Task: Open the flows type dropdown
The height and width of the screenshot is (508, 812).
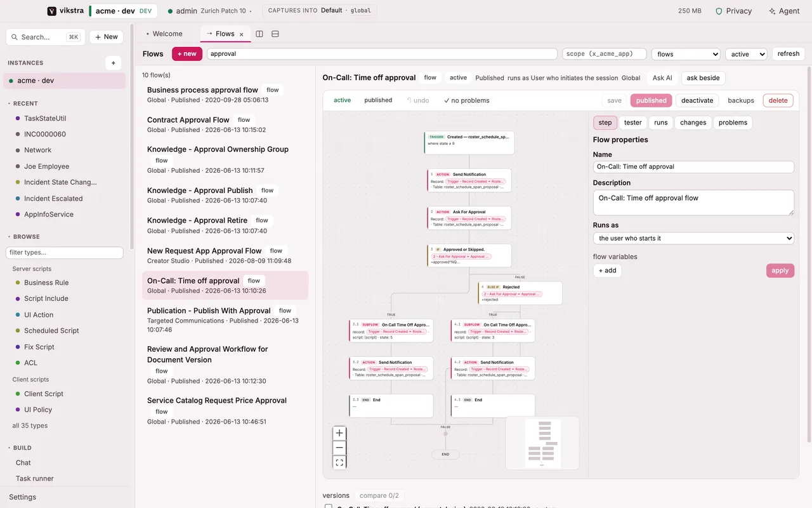Action: (x=686, y=54)
